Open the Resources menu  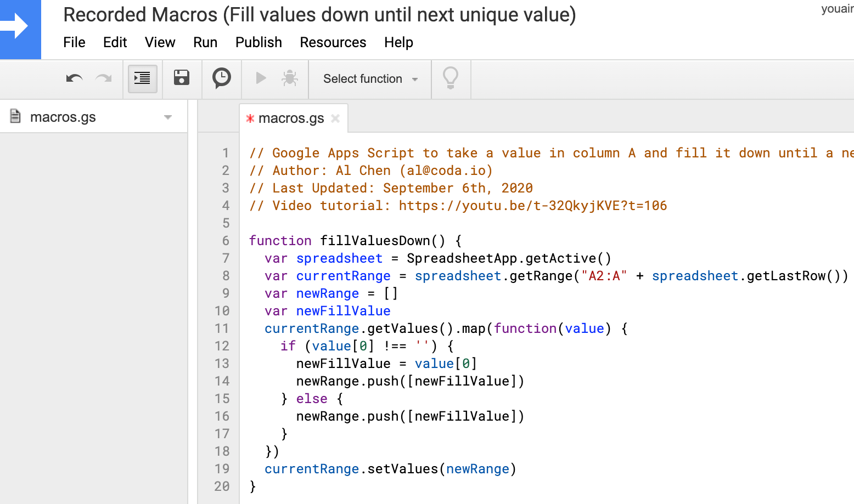333,42
